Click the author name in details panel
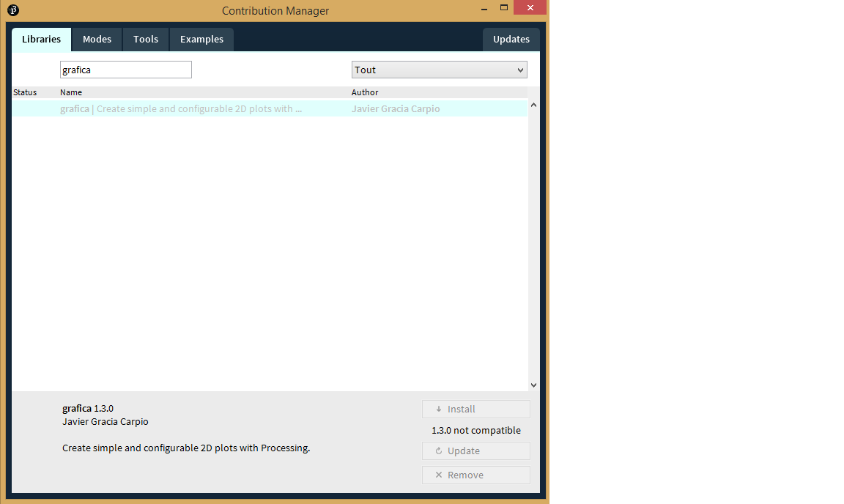This screenshot has width=844, height=504. click(x=105, y=422)
